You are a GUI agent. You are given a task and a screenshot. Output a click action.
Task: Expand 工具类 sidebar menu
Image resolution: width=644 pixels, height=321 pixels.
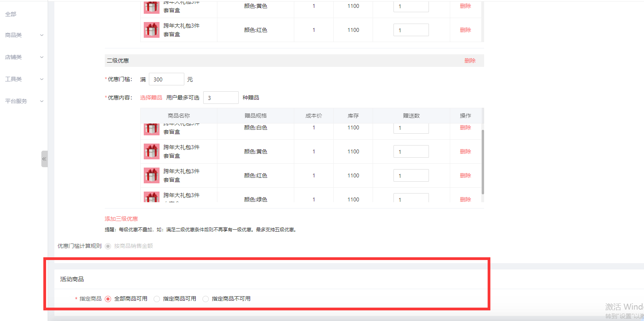click(x=24, y=79)
